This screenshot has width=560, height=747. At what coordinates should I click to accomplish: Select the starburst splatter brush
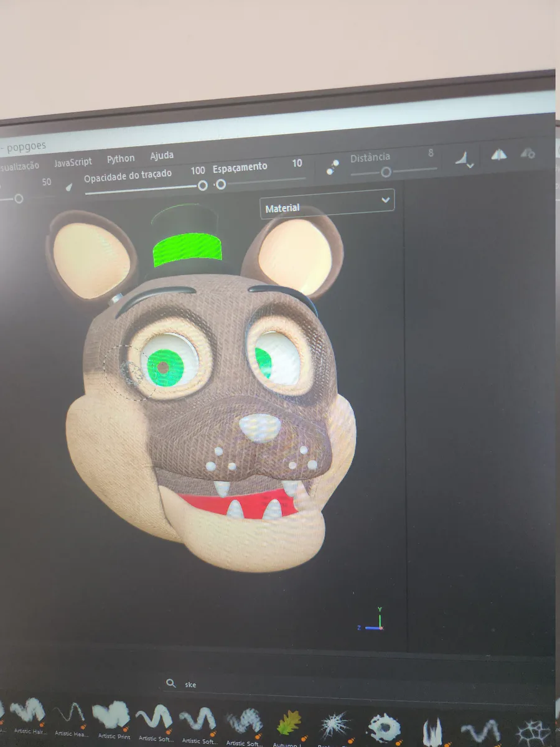coord(335,726)
